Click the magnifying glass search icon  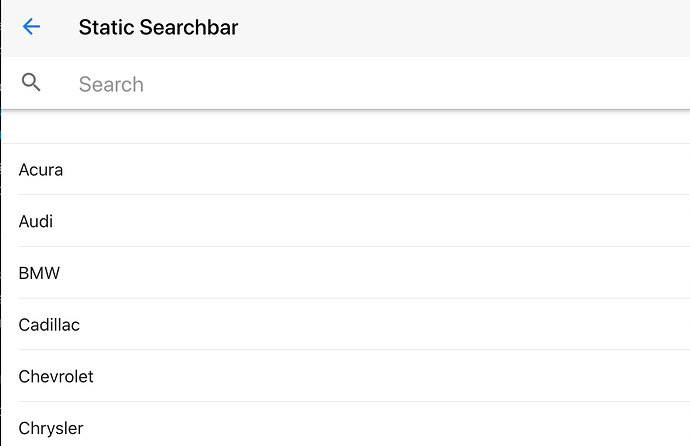[31, 82]
